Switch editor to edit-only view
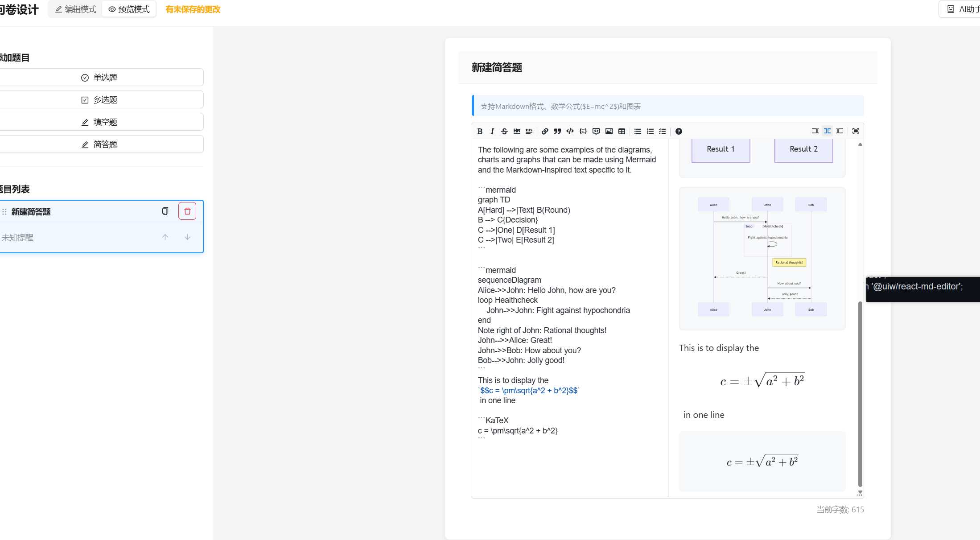This screenshot has width=980, height=540. pyautogui.click(x=815, y=131)
